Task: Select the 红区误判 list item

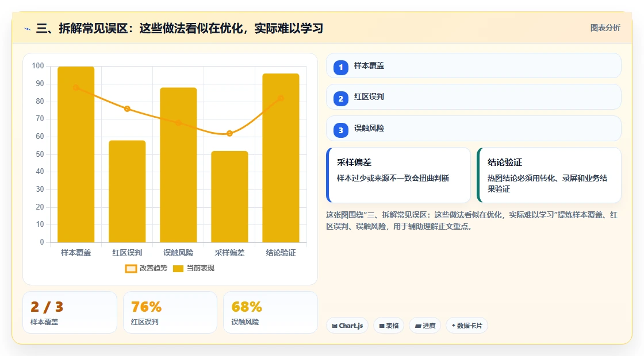Action: pyautogui.click(x=473, y=97)
